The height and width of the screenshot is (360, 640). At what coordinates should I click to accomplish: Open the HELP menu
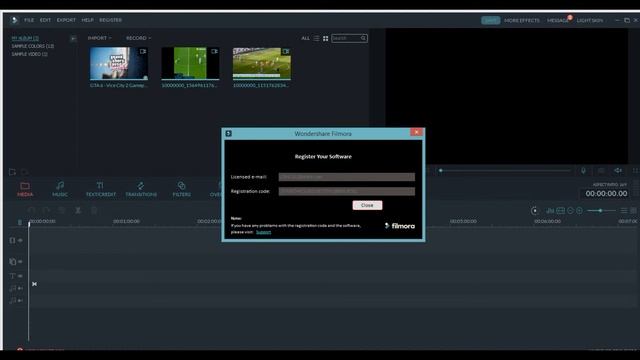pyautogui.click(x=87, y=20)
